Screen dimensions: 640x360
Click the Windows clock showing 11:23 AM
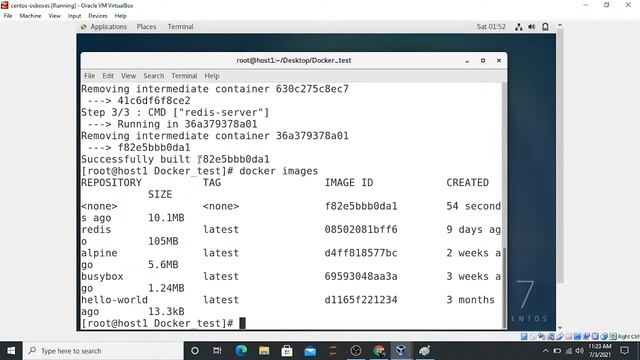tap(600, 351)
